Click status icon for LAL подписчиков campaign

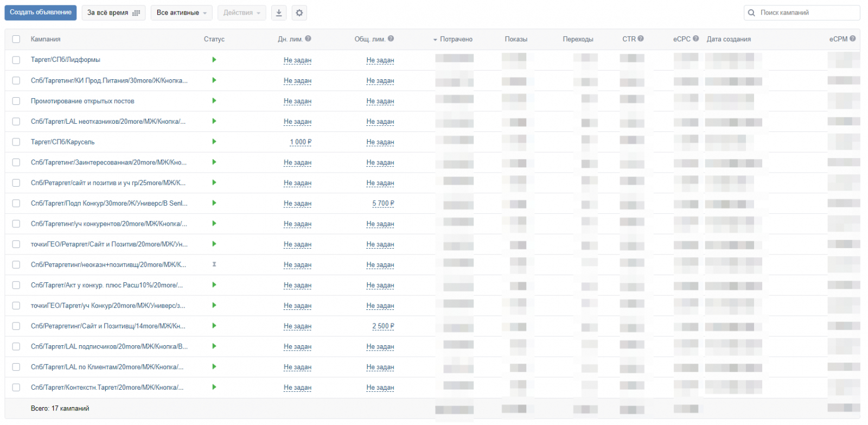[214, 346]
